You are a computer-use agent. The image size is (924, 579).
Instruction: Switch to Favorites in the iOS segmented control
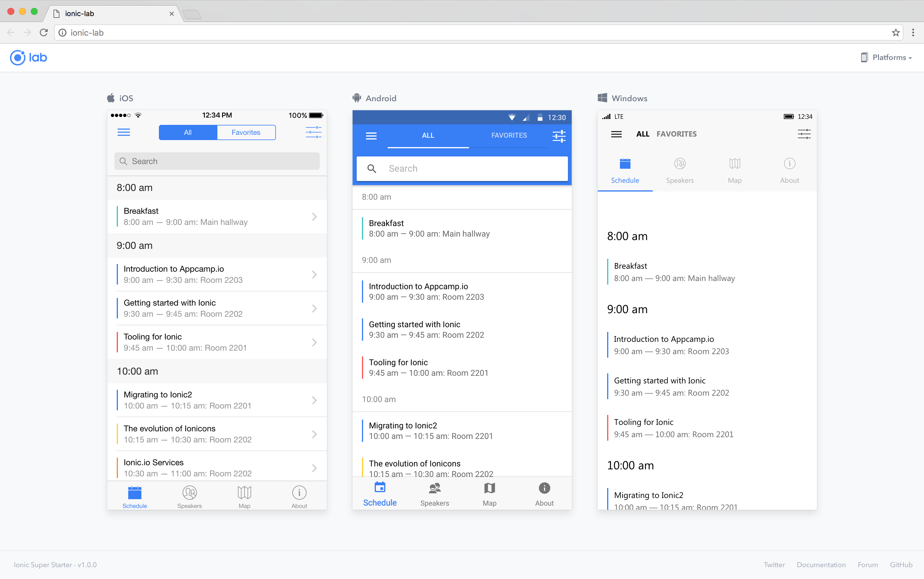[x=245, y=132]
